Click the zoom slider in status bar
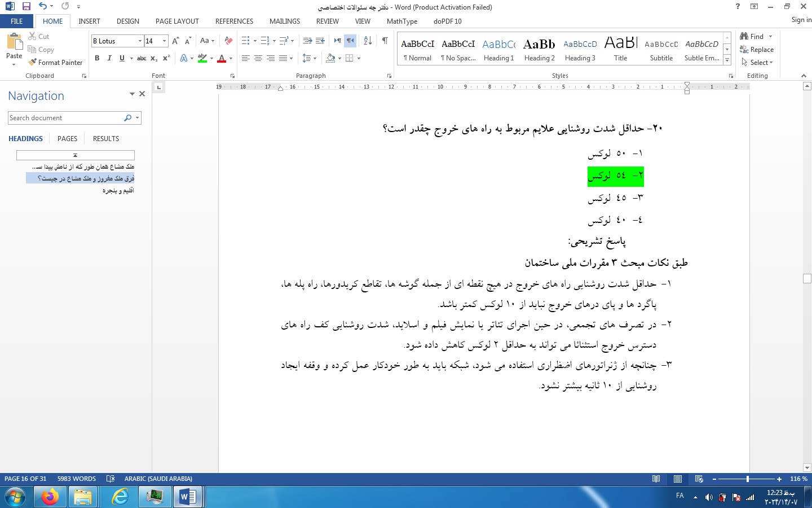 (747, 479)
